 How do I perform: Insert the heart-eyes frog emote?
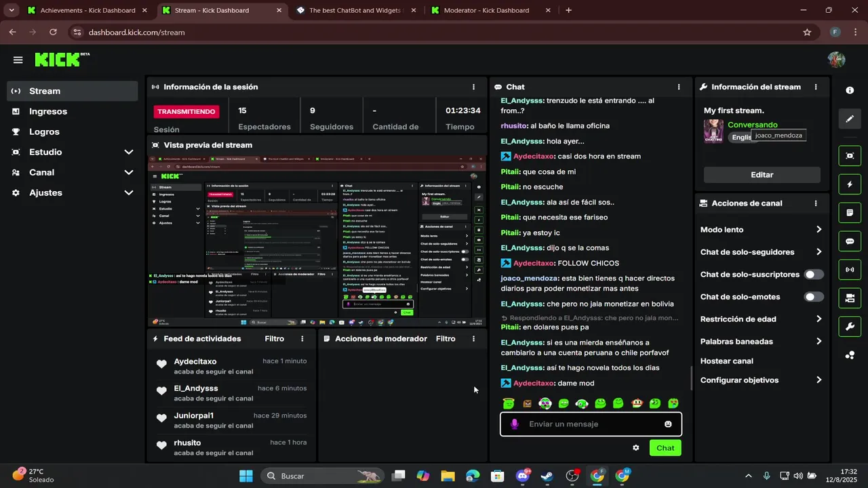pos(673,403)
